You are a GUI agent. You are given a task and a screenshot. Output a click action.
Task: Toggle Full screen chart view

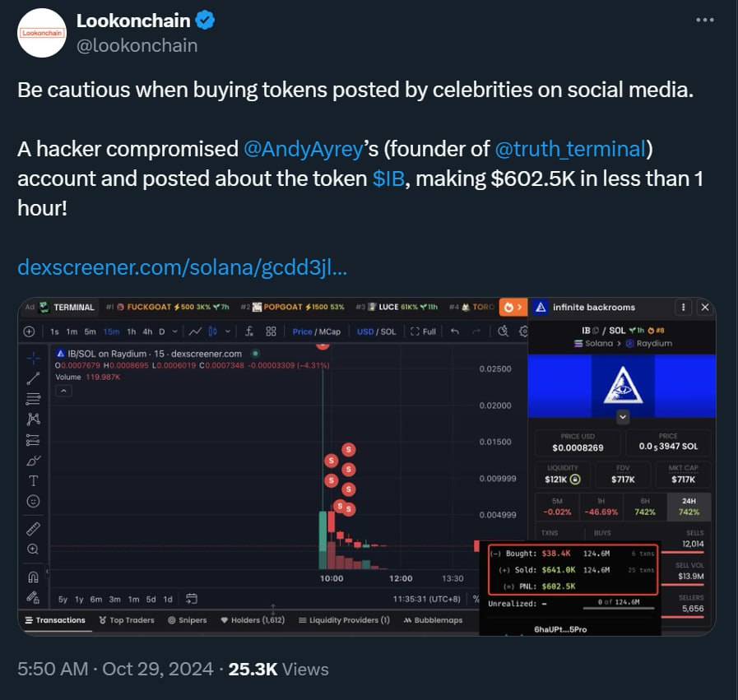[x=424, y=331]
